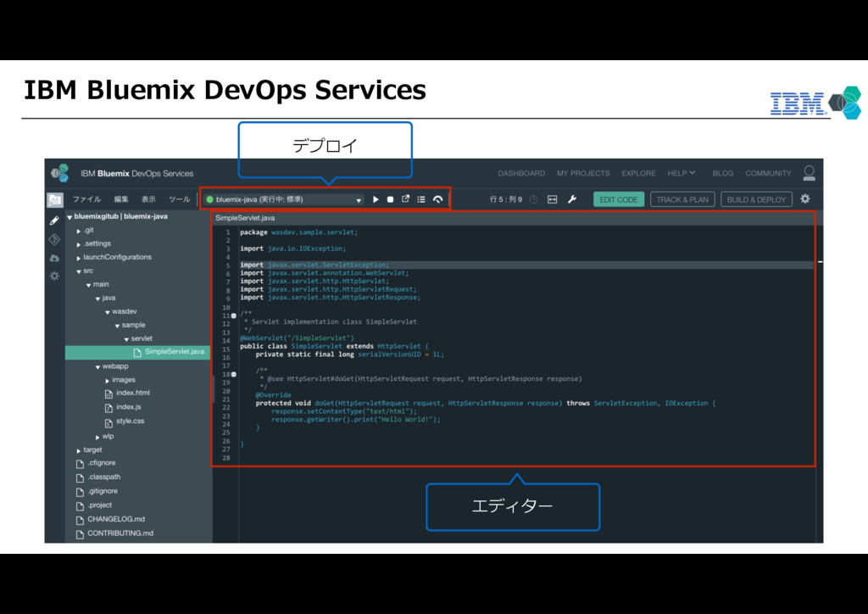Click the stop application icon
This screenshot has width=868, height=614.
pos(390,199)
